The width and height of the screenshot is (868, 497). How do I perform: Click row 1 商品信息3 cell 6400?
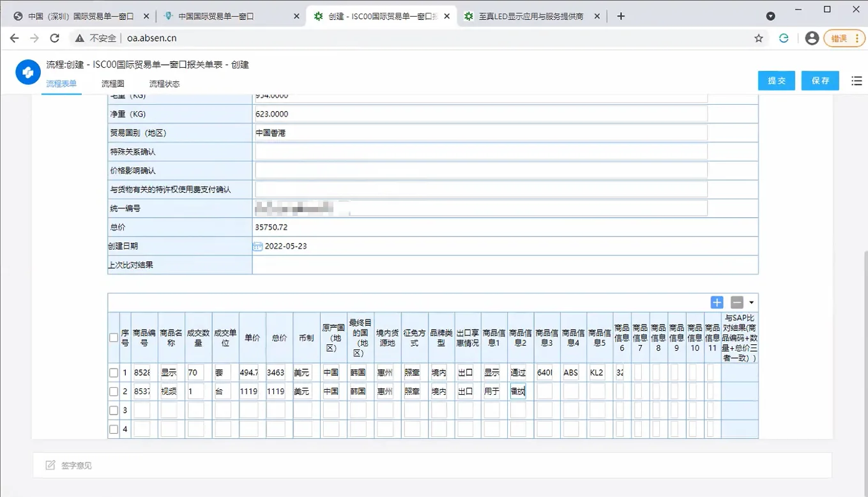tap(545, 372)
